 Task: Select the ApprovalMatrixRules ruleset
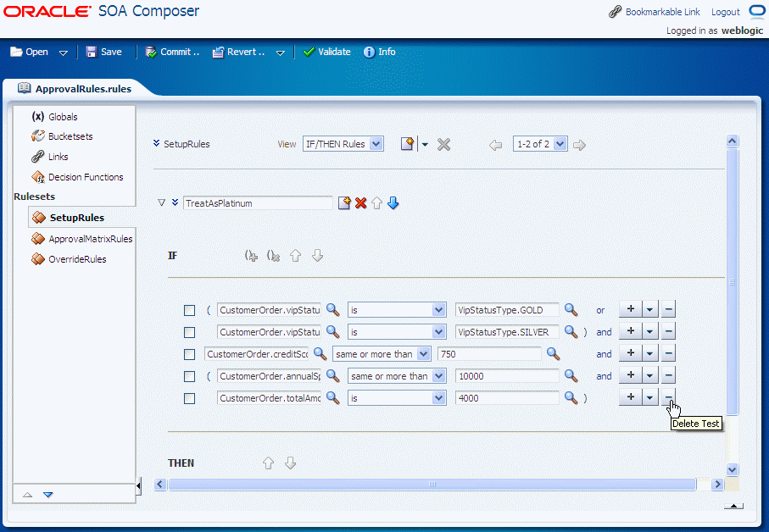tap(82, 239)
